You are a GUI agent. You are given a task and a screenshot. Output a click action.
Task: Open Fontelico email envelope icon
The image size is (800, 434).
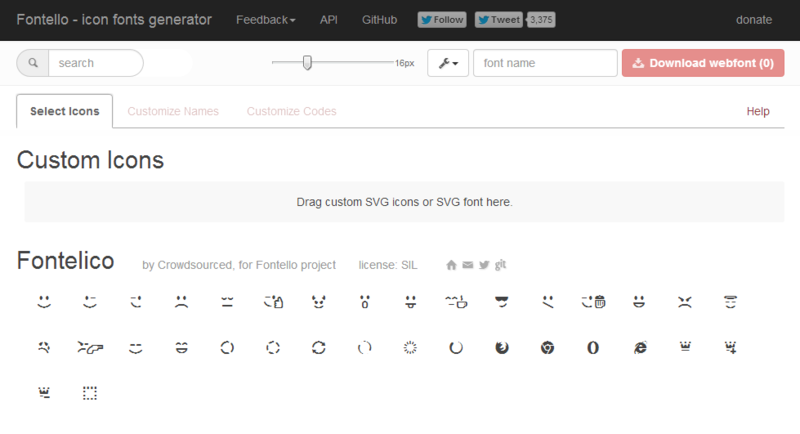[468, 265]
